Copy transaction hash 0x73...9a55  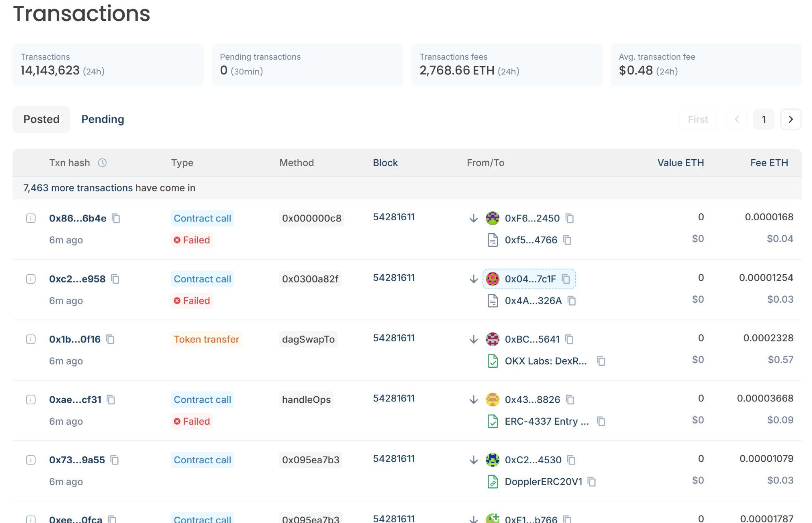(114, 460)
